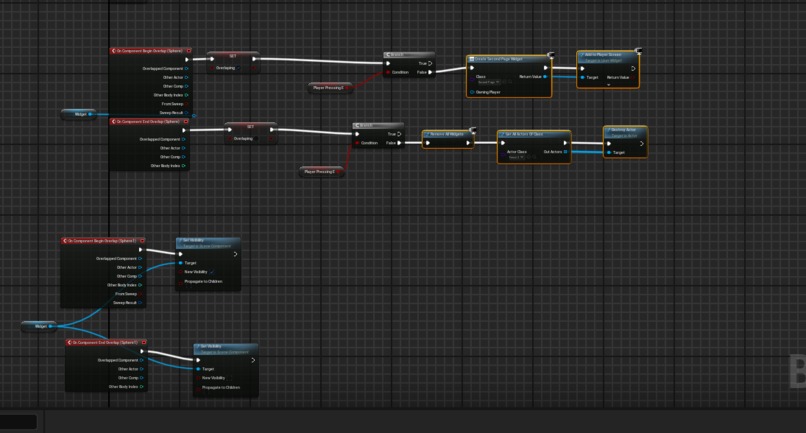Viewport: 806px width, 433px height.
Task: Click Other Comp pin on Begin Overlap (Sphere1) event
Action: [140, 276]
